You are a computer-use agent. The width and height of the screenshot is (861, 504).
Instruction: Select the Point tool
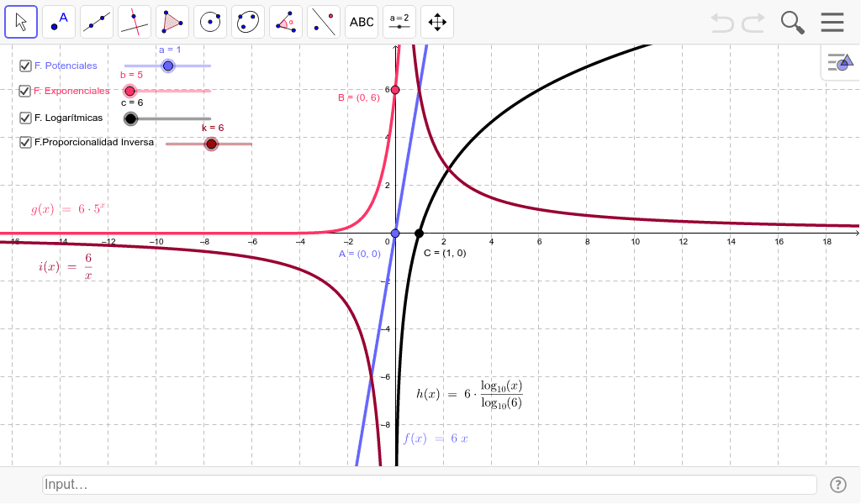click(59, 22)
